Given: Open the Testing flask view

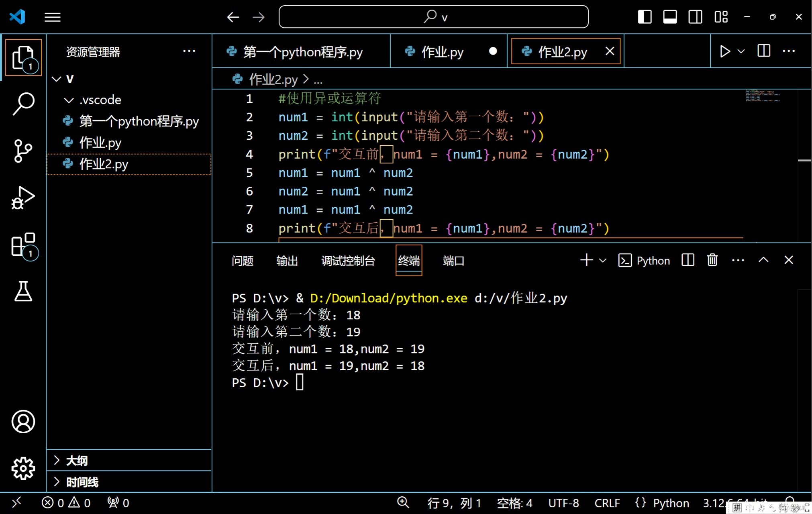Looking at the screenshot, I should point(23,291).
